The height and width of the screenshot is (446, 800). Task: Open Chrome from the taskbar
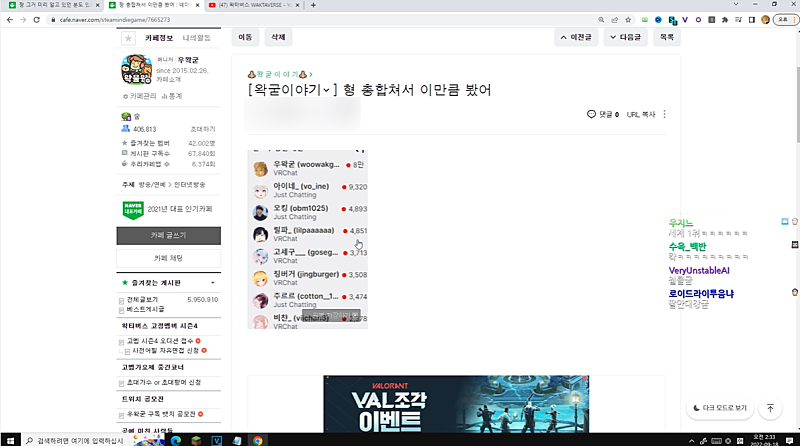click(258, 440)
